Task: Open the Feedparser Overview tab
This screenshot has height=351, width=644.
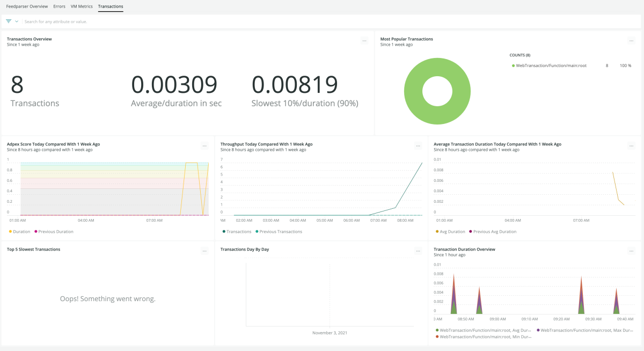Action: pyautogui.click(x=27, y=6)
